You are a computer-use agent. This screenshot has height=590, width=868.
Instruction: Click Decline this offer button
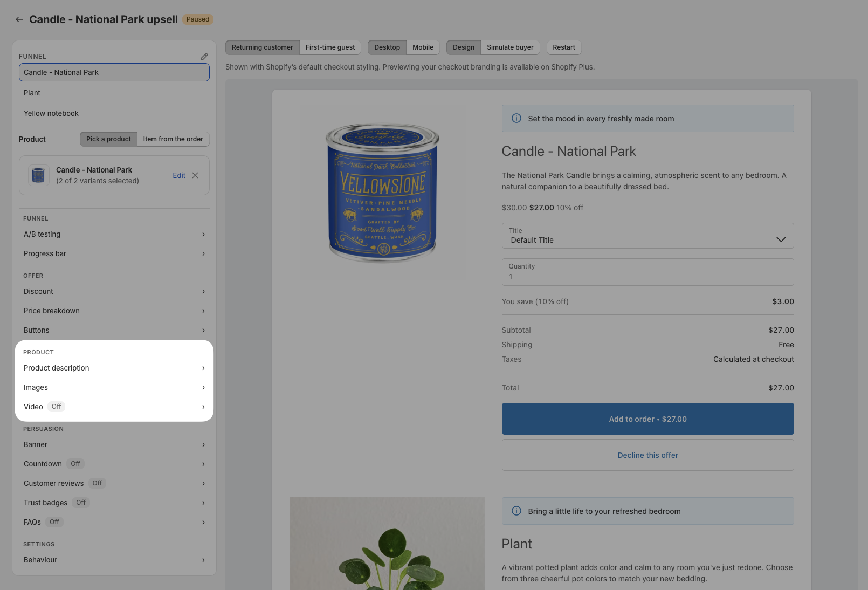tap(647, 455)
